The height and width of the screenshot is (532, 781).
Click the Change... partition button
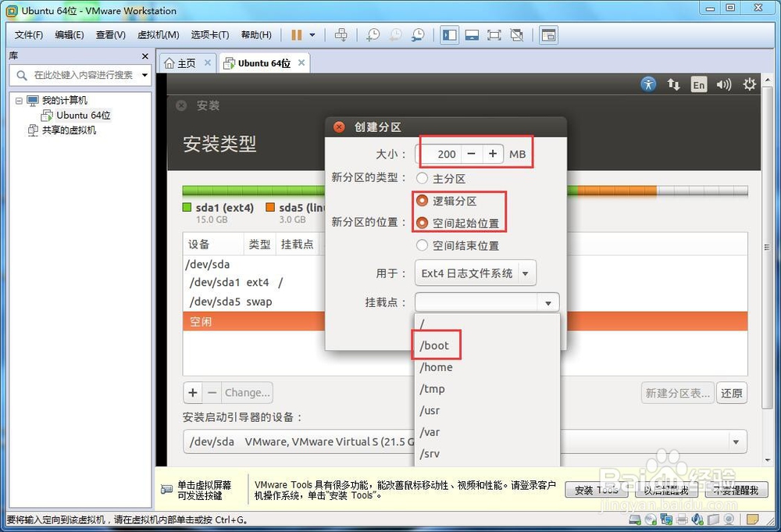point(247,392)
